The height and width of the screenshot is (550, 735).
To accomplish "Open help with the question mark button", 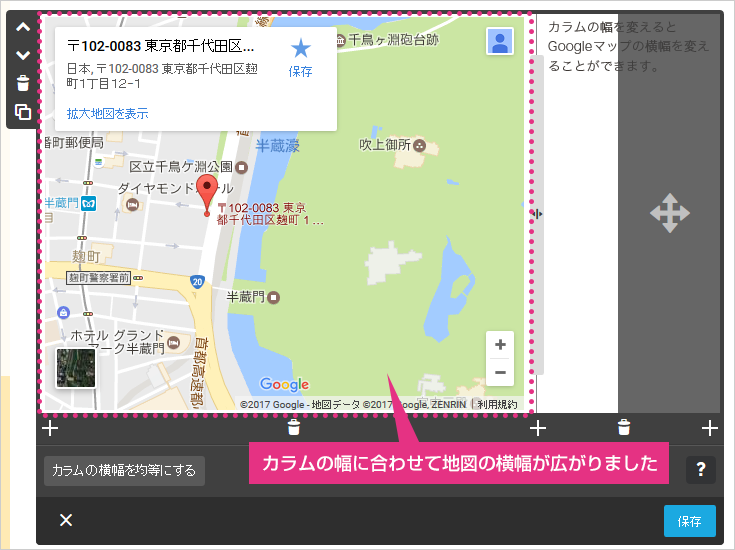I will point(701,469).
